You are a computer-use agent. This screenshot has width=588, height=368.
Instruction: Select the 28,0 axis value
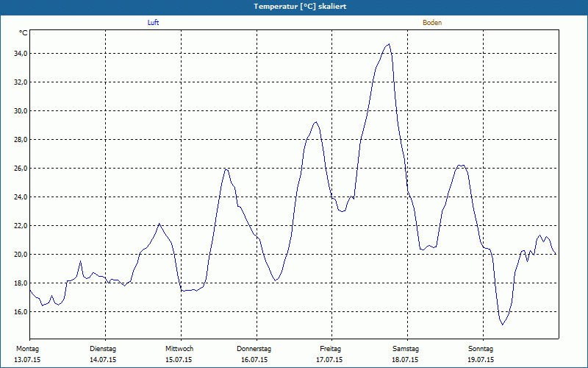pos(21,139)
